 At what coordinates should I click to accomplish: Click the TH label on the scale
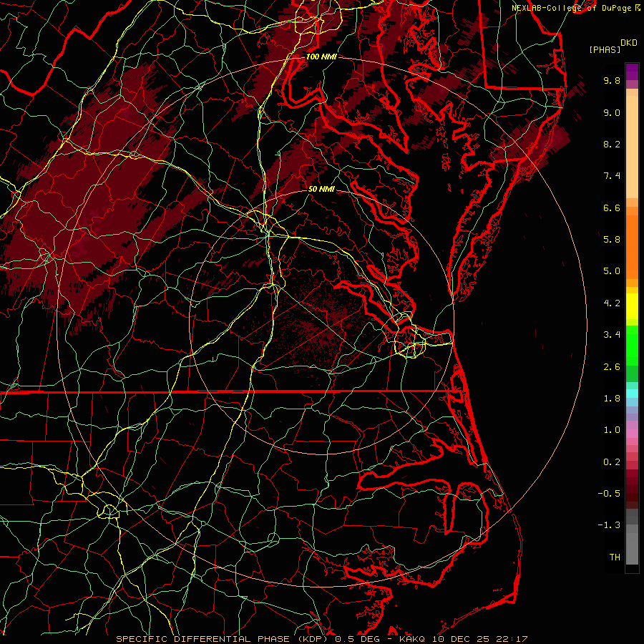click(x=615, y=557)
